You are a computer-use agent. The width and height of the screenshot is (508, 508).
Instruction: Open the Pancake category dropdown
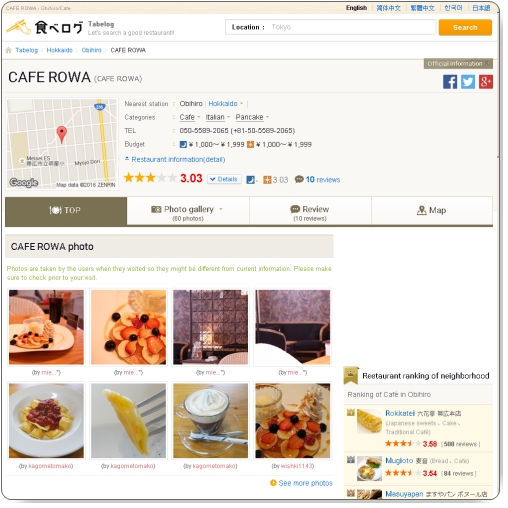pos(252,117)
